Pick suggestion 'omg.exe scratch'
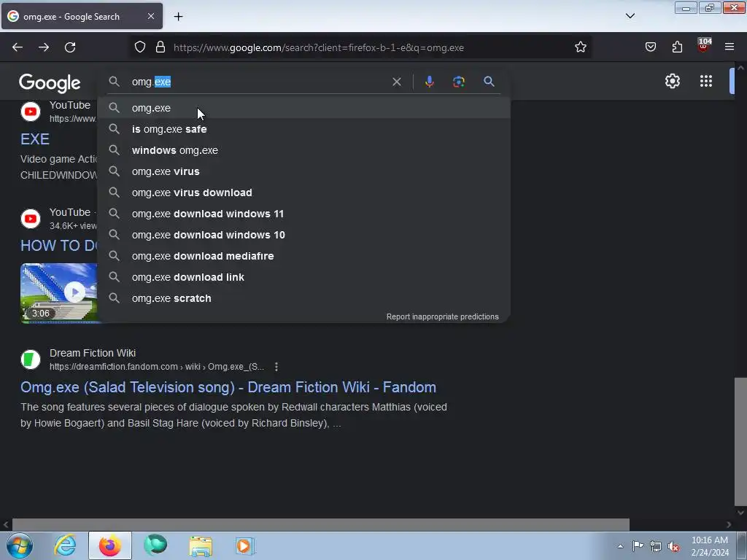Screen dimensions: 747x560 pyautogui.click(x=304, y=298)
